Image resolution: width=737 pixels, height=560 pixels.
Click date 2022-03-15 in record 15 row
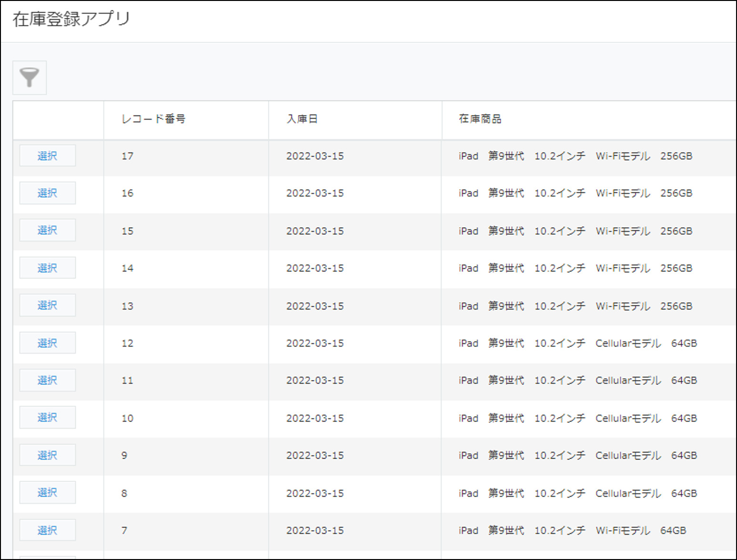pyautogui.click(x=315, y=231)
